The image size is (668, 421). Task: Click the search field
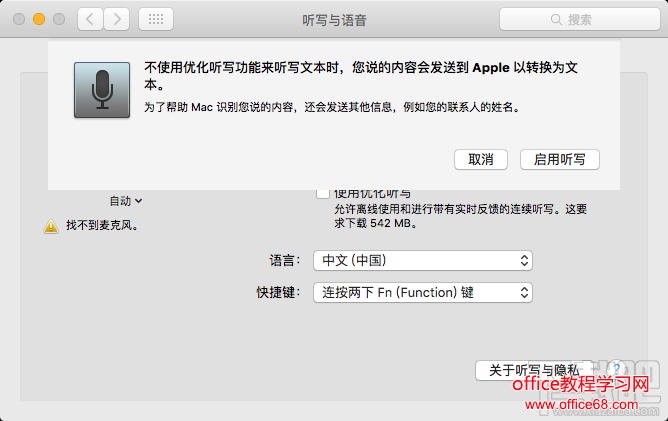pyautogui.click(x=580, y=19)
